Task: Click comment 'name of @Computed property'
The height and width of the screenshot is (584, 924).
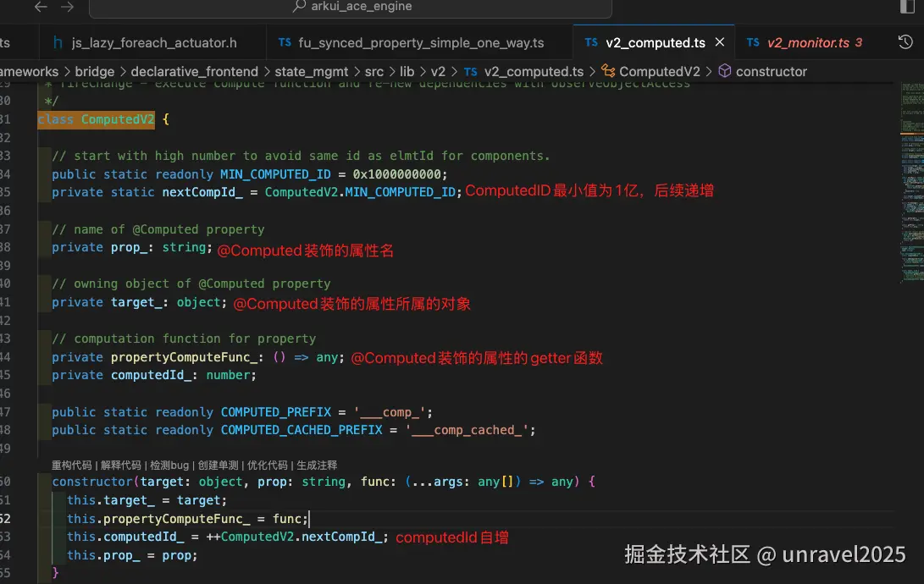Action: click(158, 229)
